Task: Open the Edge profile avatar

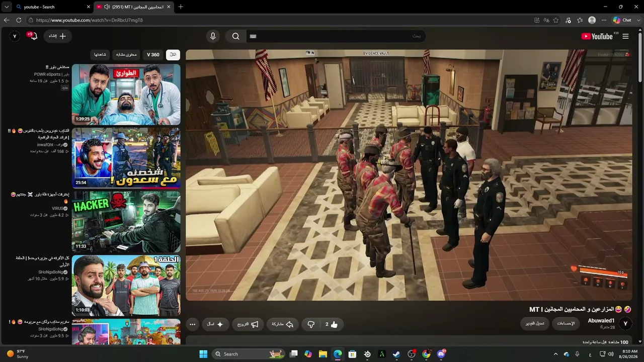Action: [592, 20]
